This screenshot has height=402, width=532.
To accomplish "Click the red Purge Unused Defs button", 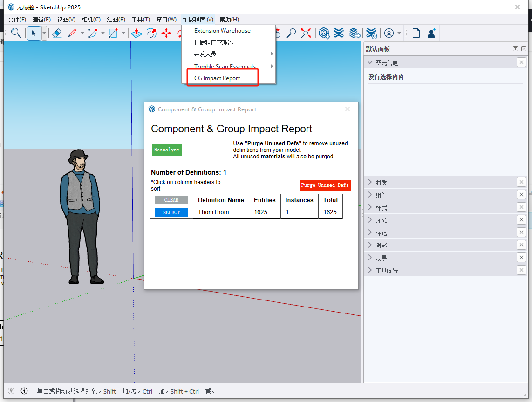I will click(x=325, y=185).
